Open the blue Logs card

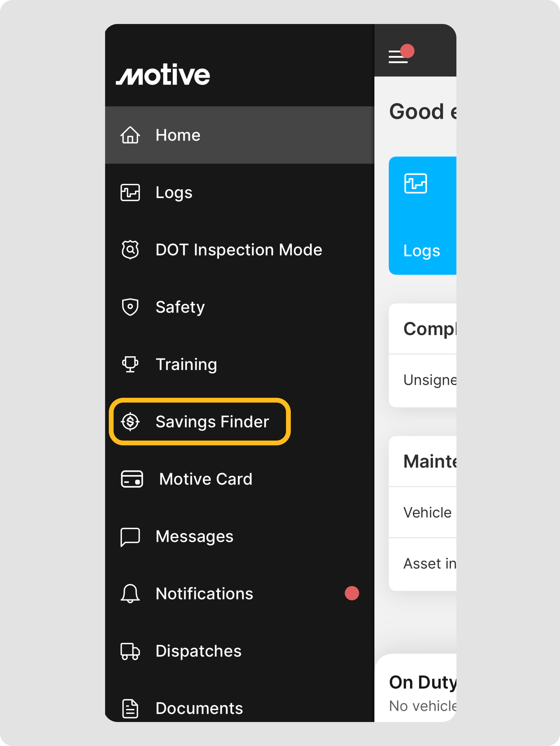point(422,215)
